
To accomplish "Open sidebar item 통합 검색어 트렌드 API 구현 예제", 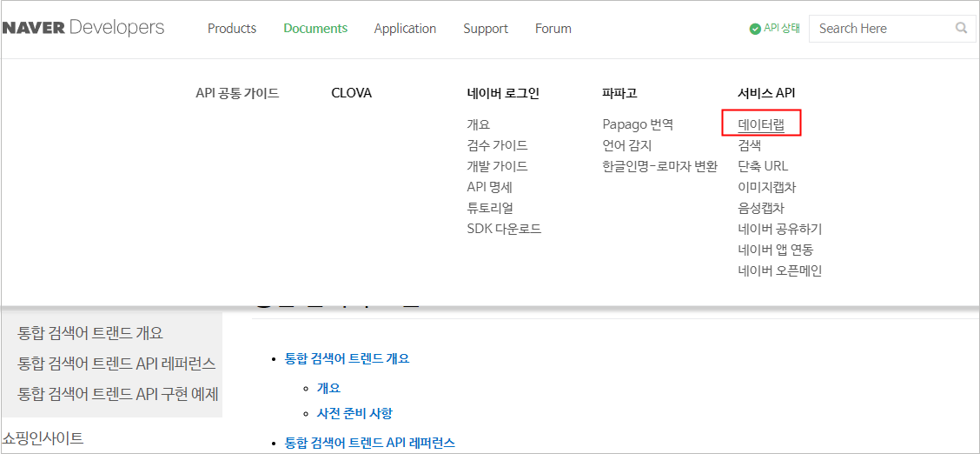I will click(x=118, y=394).
